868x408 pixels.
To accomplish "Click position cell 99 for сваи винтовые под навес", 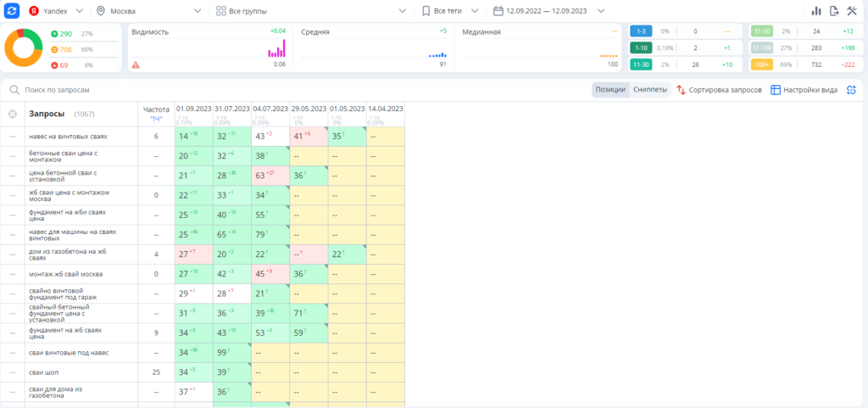I will pyautogui.click(x=232, y=353).
